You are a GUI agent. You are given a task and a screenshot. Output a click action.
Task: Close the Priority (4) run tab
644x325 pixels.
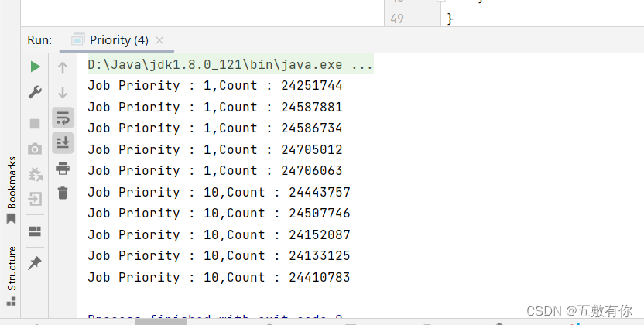pyautogui.click(x=159, y=40)
